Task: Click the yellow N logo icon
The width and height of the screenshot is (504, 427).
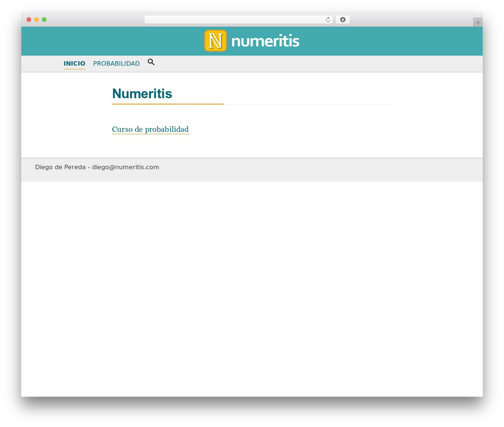Action: (x=215, y=41)
